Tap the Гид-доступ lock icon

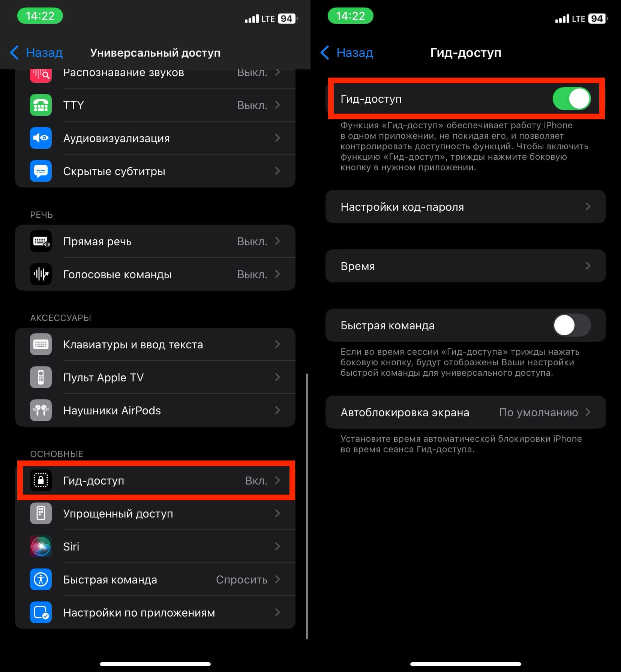pyautogui.click(x=41, y=481)
